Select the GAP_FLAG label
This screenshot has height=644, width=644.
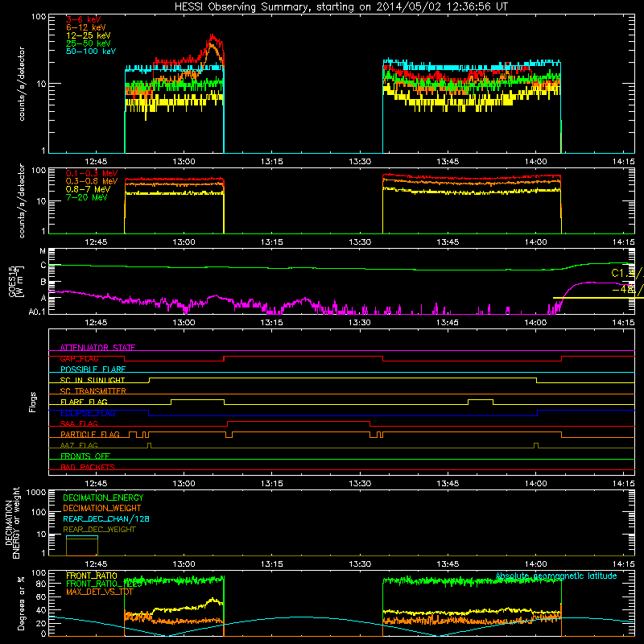[79, 358]
